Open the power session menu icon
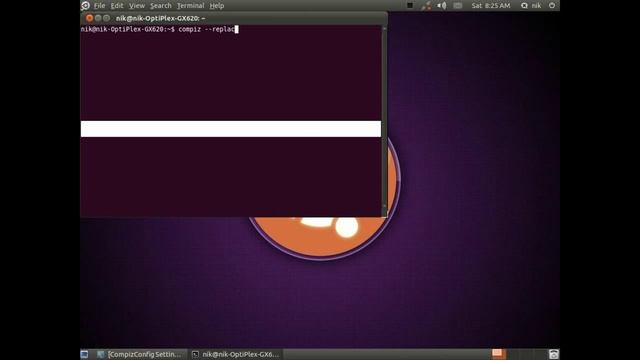The width and height of the screenshot is (640, 360). click(552, 5)
